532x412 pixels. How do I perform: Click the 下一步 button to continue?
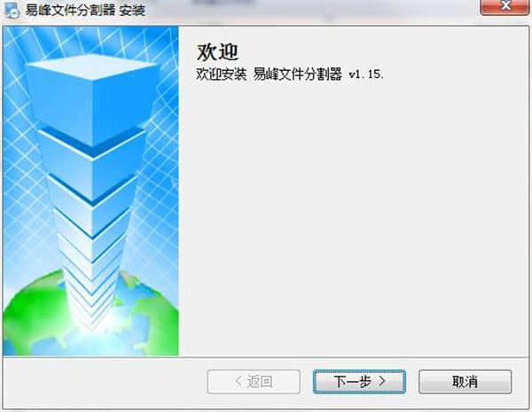[x=359, y=382]
